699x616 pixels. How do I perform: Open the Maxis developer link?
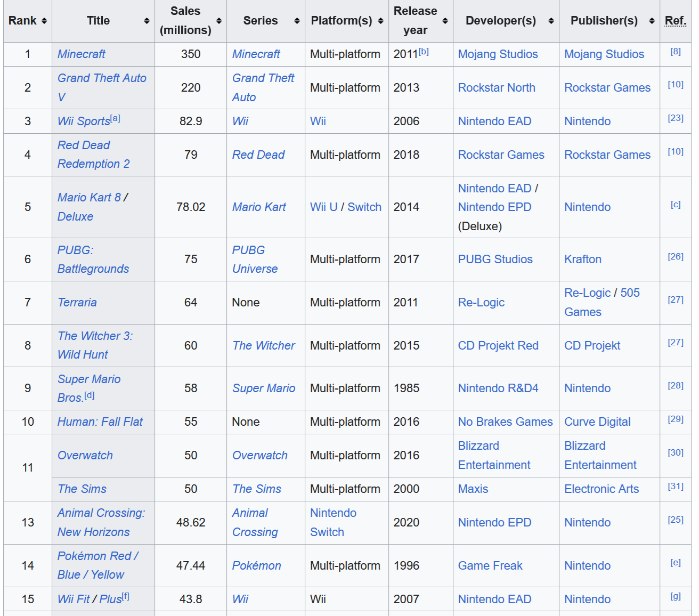[x=473, y=489]
